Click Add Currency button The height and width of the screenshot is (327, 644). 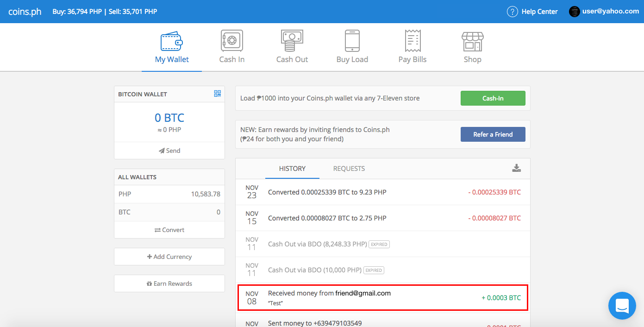pos(169,257)
